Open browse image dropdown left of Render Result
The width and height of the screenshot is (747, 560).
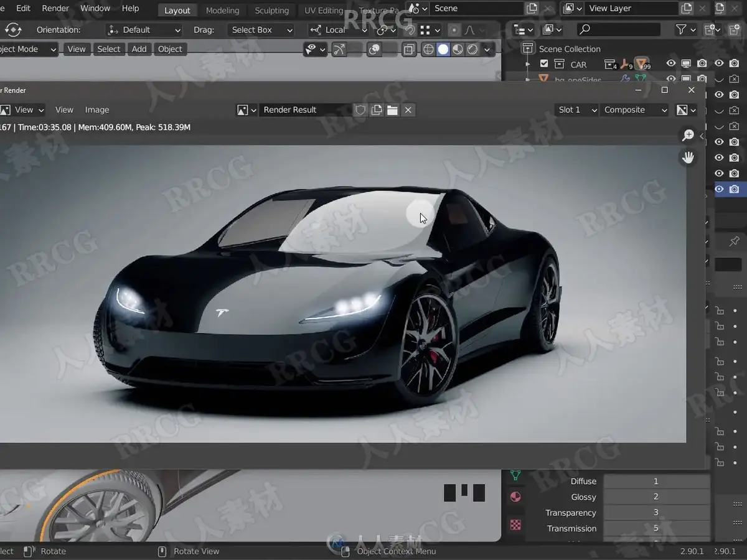[x=247, y=110]
